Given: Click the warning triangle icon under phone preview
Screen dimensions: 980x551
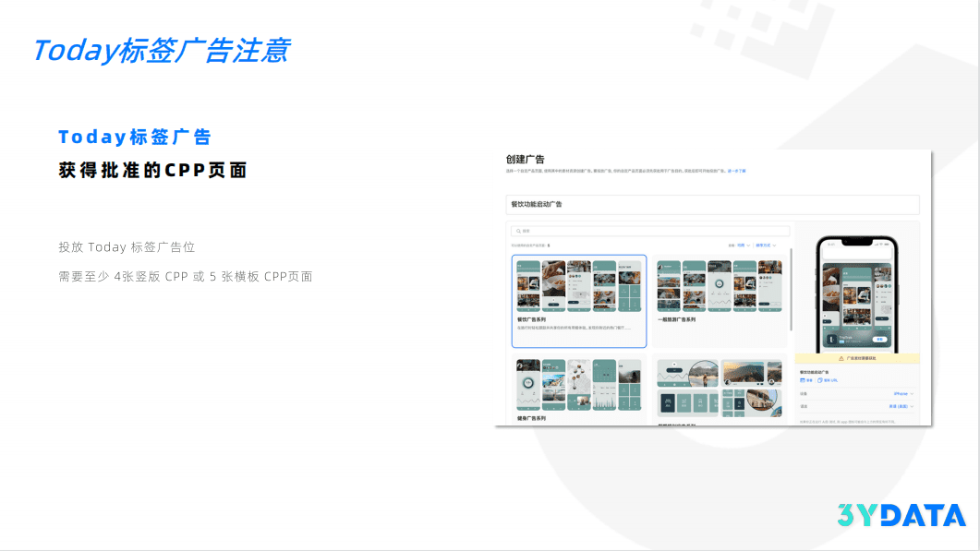Looking at the screenshot, I should (x=839, y=358).
